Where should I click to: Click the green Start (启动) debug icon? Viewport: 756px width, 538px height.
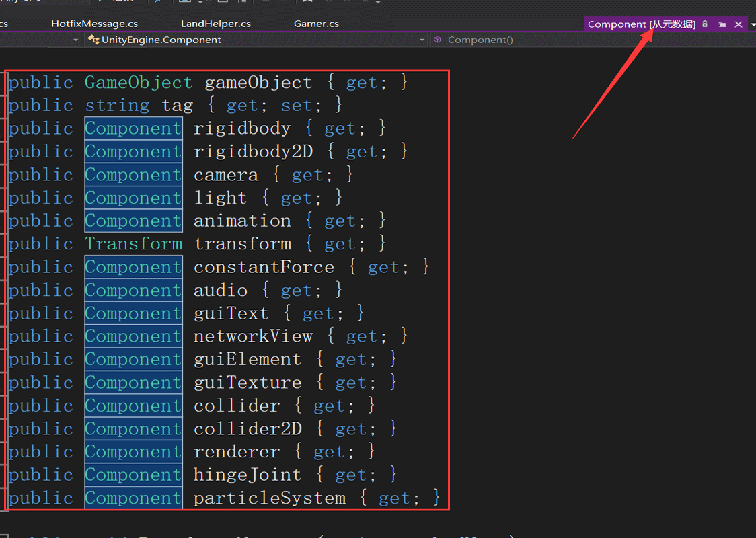click(x=98, y=3)
